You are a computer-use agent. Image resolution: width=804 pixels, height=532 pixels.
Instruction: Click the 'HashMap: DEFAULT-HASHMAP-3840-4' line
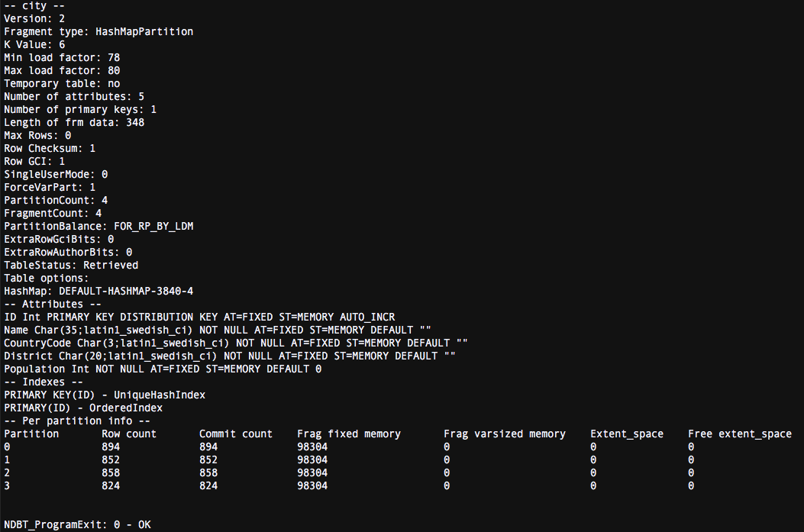(x=98, y=291)
